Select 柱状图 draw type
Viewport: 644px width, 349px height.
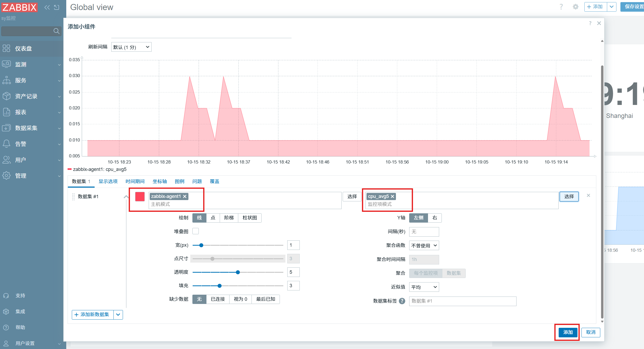click(x=250, y=218)
